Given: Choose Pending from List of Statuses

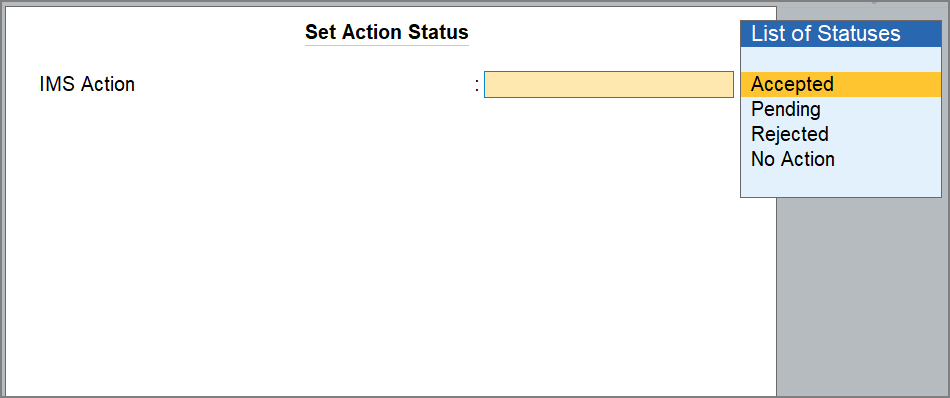Looking at the screenshot, I should (x=840, y=110).
